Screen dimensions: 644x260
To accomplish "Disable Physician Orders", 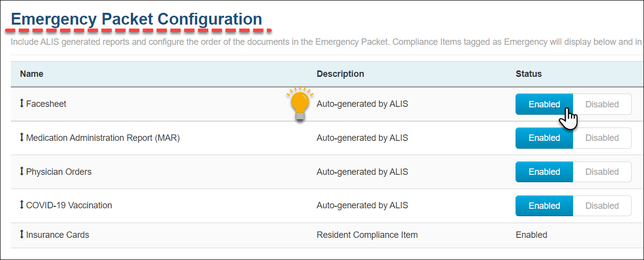I will (602, 172).
